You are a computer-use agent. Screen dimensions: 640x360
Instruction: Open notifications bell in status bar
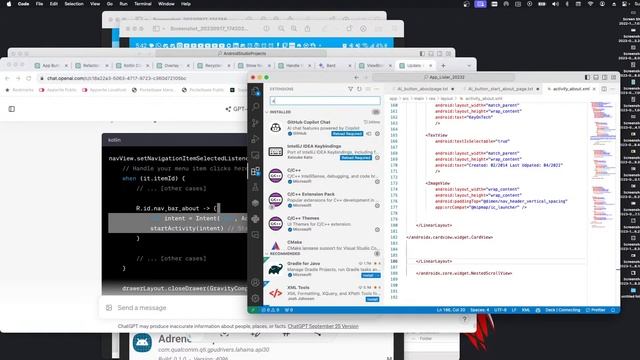click(613, 310)
